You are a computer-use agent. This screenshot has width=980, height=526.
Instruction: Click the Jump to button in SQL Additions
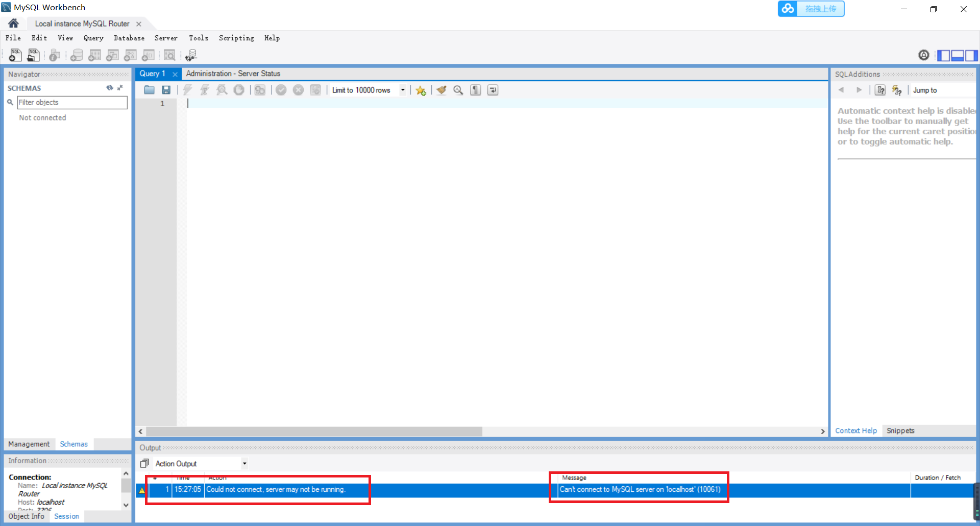click(x=925, y=90)
